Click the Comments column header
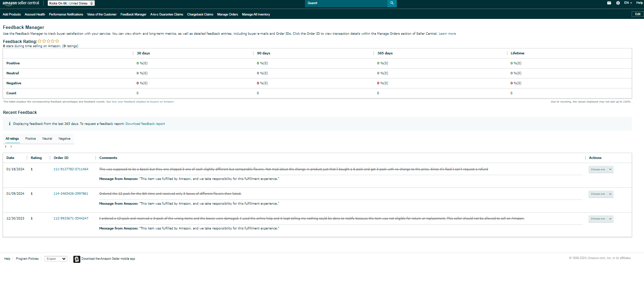Screen dimensions: 644x289 pos(108,158)
